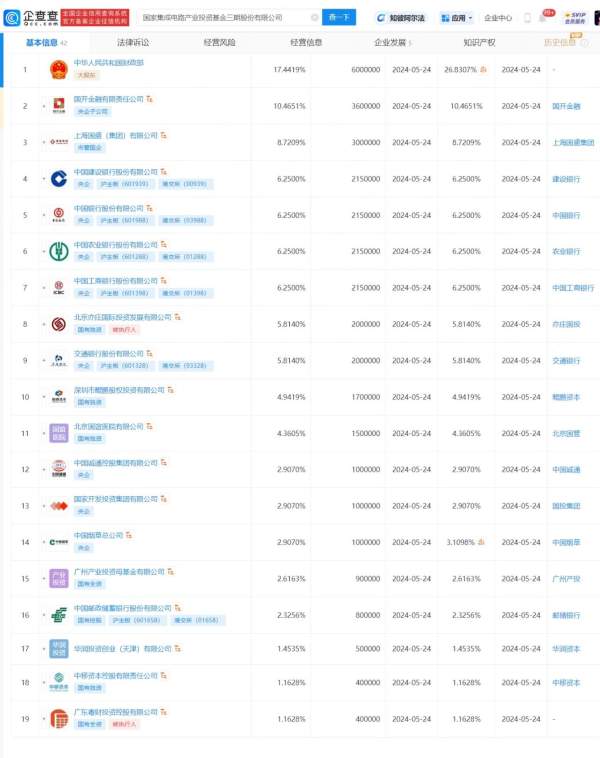600x758 pixels.
Task: Click the China Construction Bank logo icon
Action: [x=59, y=179]
